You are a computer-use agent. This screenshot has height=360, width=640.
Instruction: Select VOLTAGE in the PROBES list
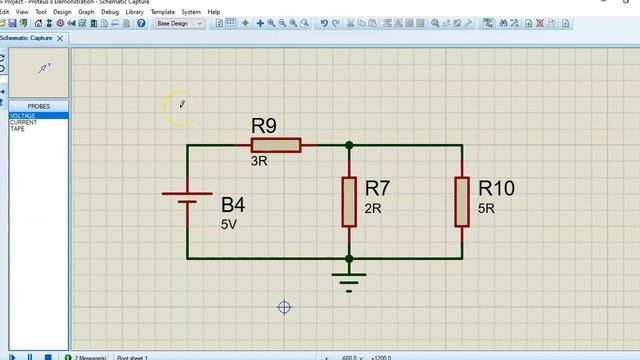38,116
